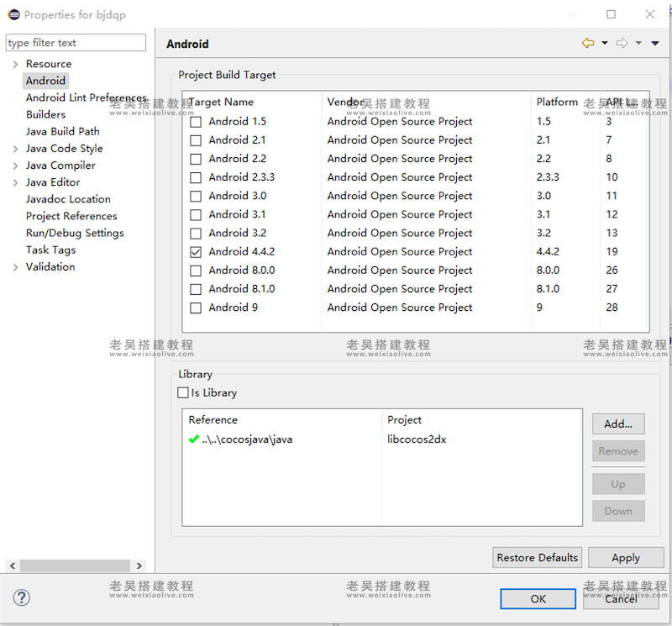Image resolution: width=672 pixels, height=626 pixels.
Task: Open the Run/Debug Settings page
Action: coord(75,233)
